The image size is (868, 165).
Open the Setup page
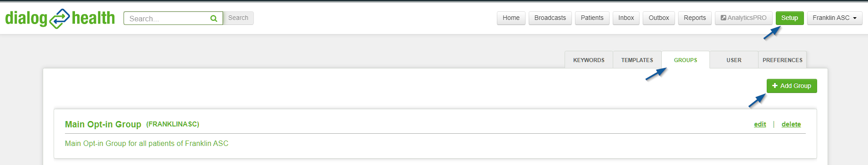point(789,18)
